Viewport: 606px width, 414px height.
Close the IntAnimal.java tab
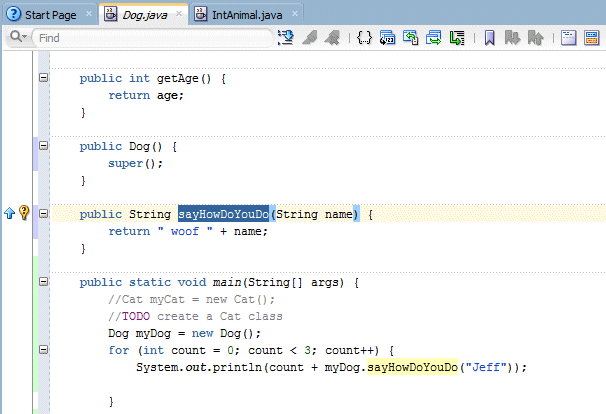pos(295,14)
